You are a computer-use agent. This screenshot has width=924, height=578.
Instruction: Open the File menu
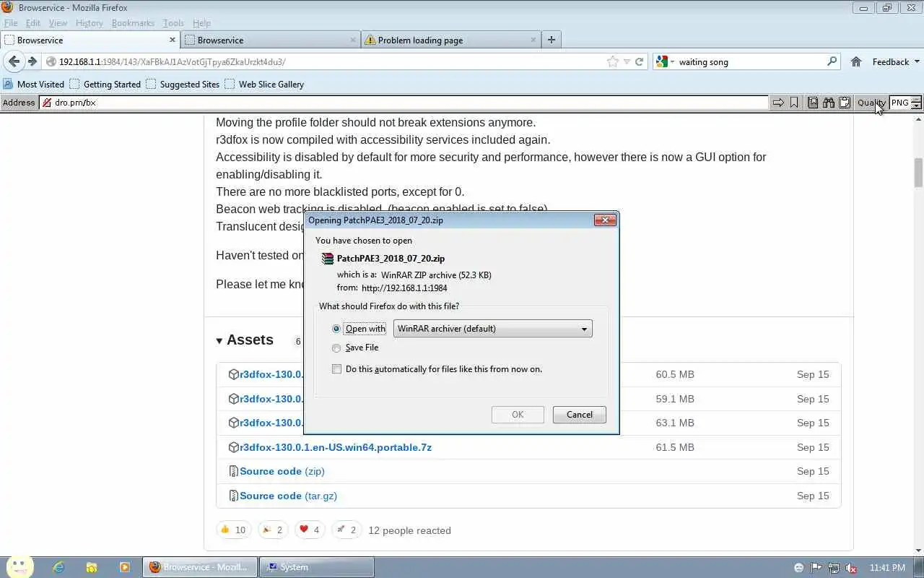[x=11, y=23]
